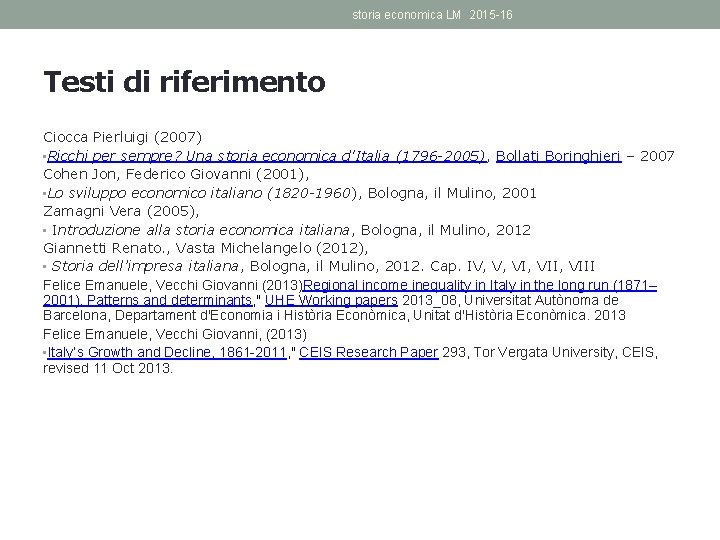Open the 'Ricchi per sempre?' book link
The height and width of the screenshot is (540, 720).
[266, 156]
